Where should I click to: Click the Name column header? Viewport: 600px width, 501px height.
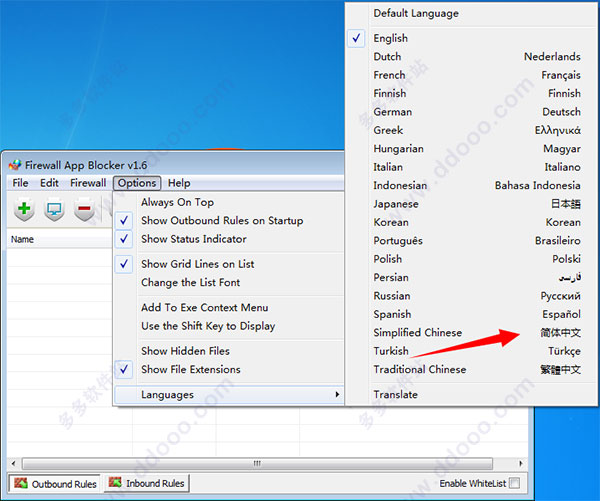coord(60,240)
